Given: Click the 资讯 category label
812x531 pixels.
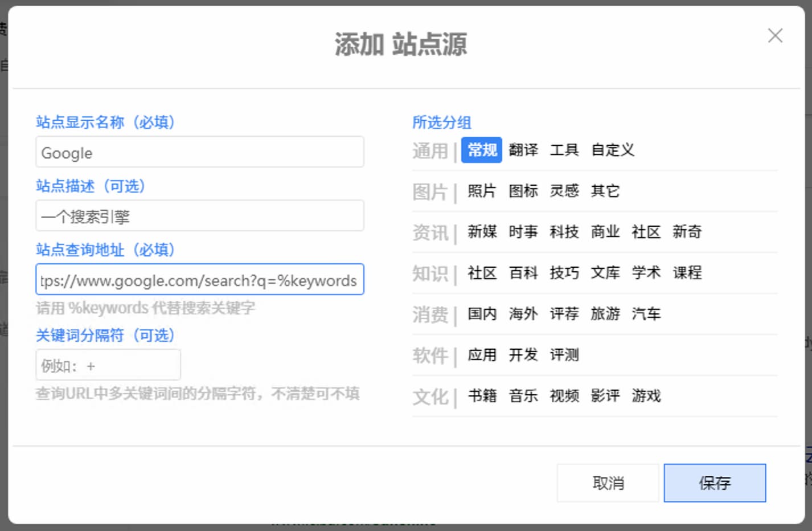Looking at the screenshot, I should pos(430,233).
